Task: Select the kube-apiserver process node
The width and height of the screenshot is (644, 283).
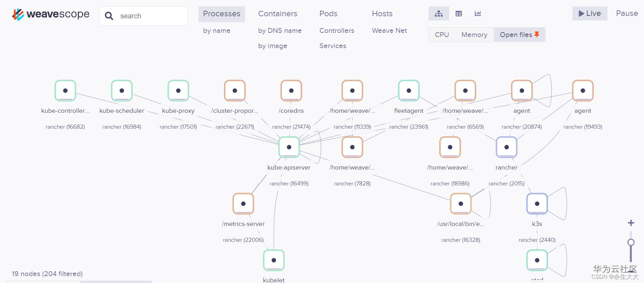Action: pyautogui.click(x=289, y=147)
